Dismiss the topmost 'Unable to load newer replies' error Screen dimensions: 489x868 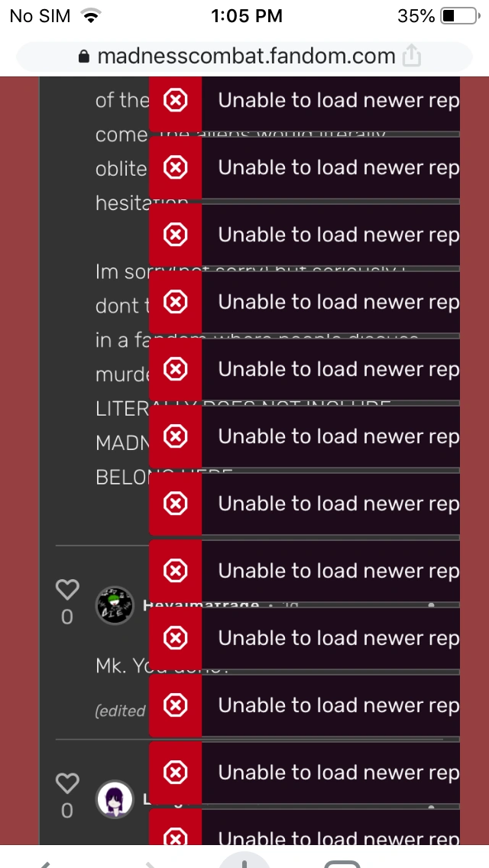(x=176, y=100)
